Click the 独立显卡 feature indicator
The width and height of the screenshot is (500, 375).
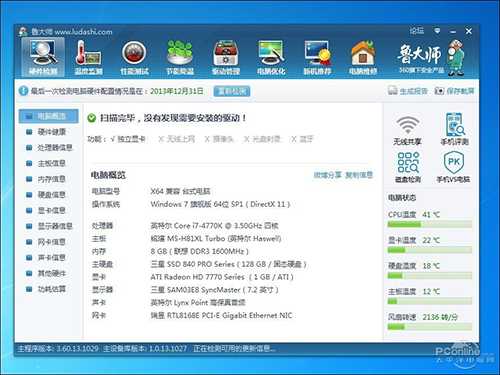coord(128,139)
